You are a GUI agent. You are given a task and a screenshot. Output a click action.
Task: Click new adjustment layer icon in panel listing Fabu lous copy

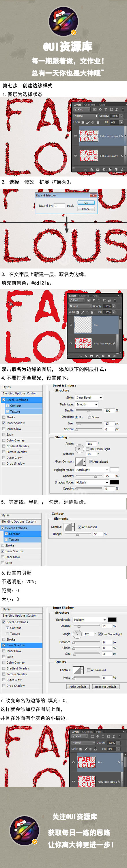tap(104, 170)
